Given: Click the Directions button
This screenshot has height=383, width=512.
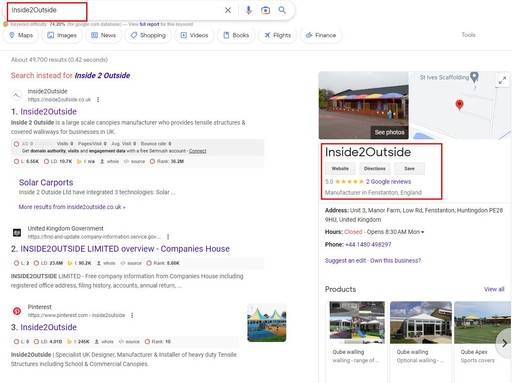Looking at the screenshot, I should pos(375,169).
